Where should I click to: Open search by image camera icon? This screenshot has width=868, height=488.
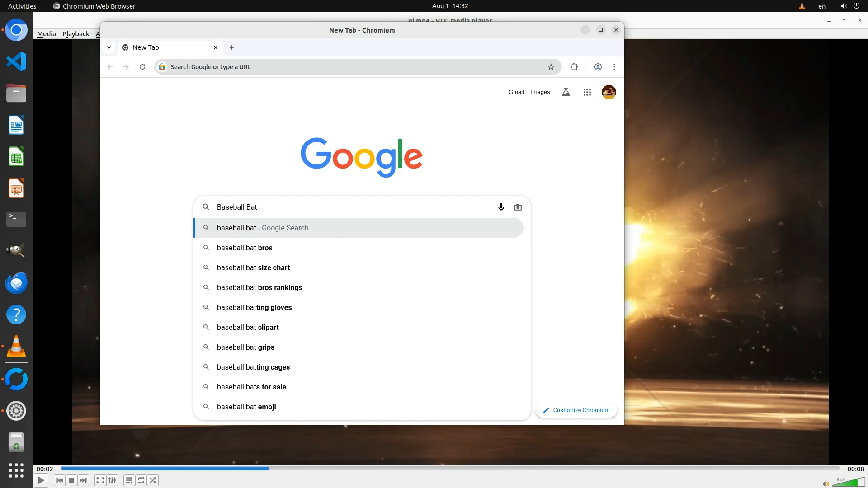(x=518, y=207)
